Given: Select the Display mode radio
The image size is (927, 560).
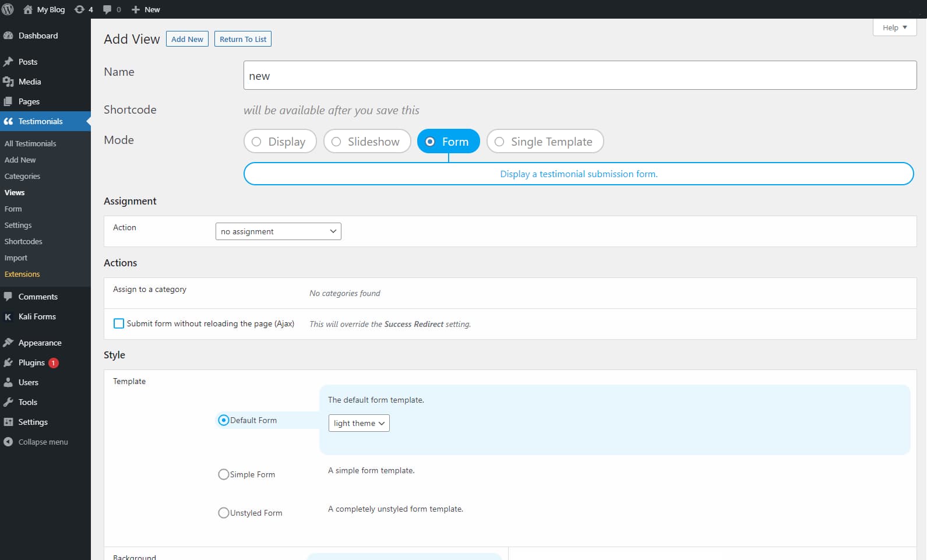Looking at the screenshot, I should pyautogui.click(x=256, y=142).
